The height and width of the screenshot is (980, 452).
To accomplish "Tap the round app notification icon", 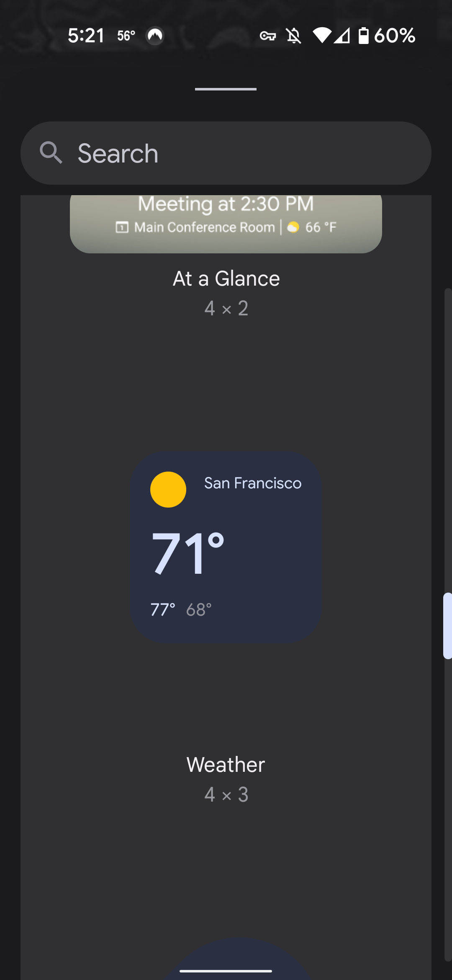I will coord(155,36).
